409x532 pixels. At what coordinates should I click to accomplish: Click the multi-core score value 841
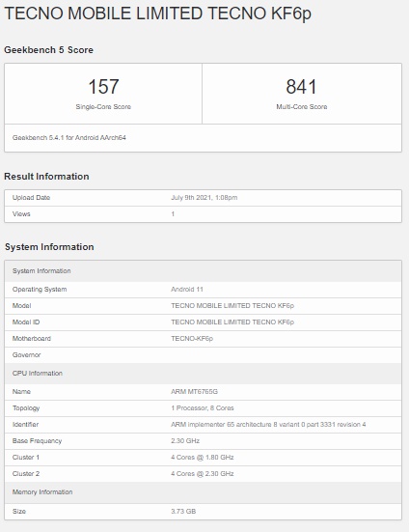[x=302, y=87]
